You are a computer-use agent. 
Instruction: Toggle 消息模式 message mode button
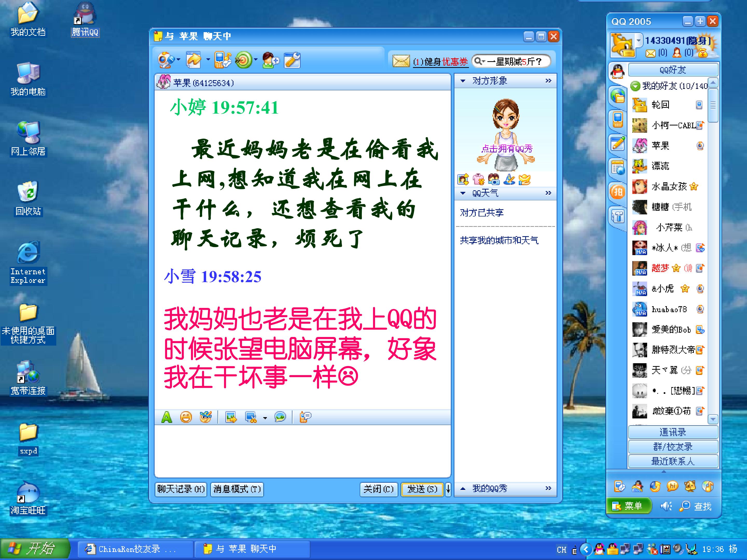pyautogui.click(x=237, y=489)
